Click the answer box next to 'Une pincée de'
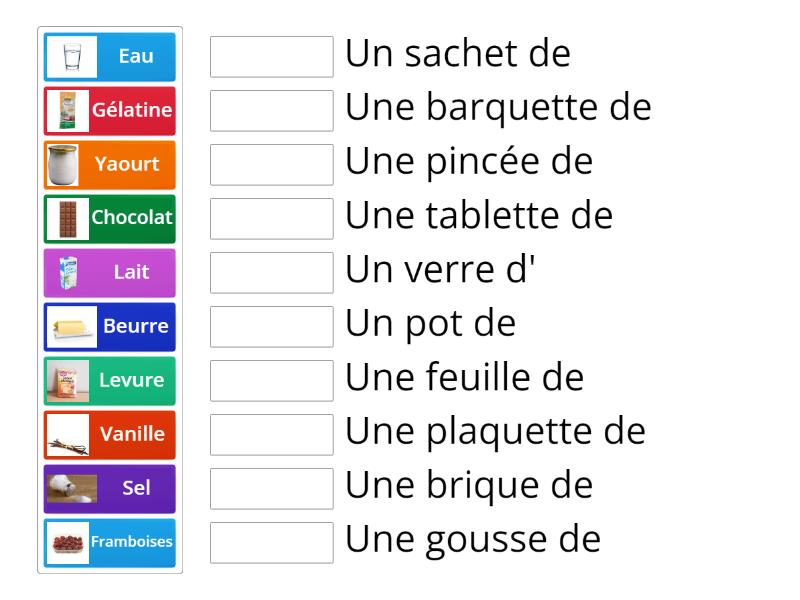The width and height of the screenshot is (800, 600). click(271, 165)
